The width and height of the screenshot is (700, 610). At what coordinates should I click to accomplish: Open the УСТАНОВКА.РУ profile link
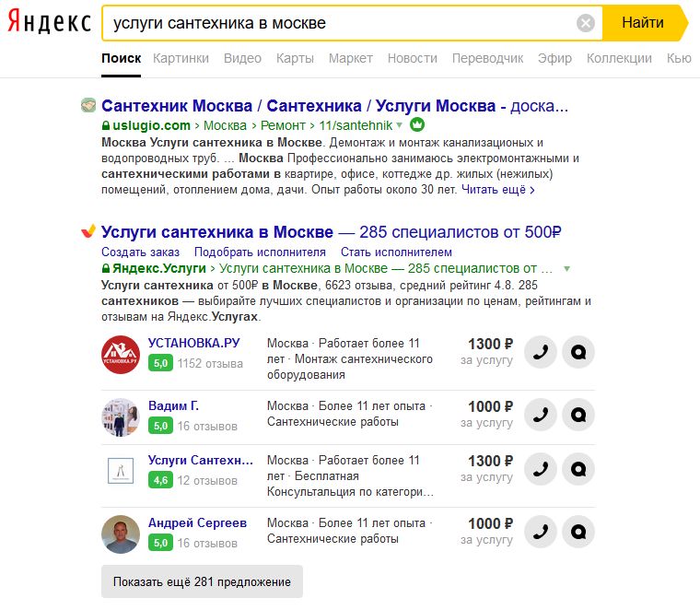193,343
